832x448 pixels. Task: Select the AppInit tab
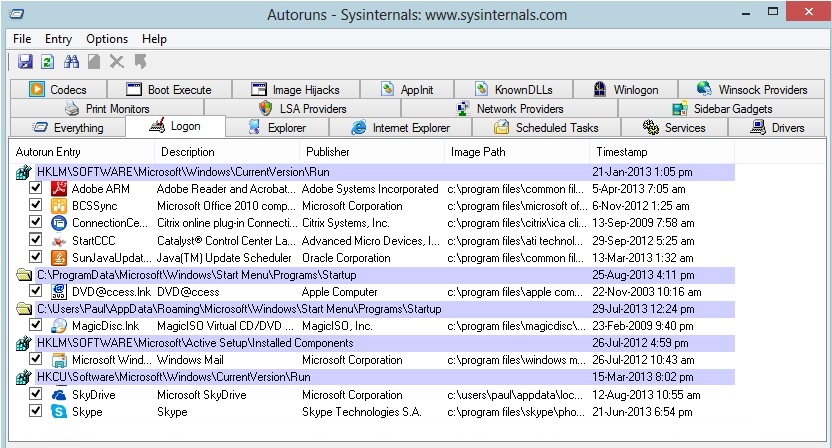coord(407,90)
